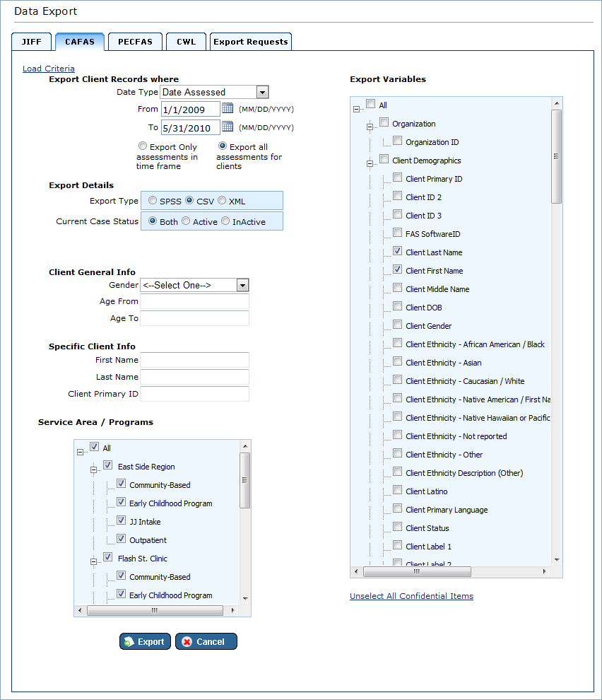Click the Cancel button

pos(206,641)
